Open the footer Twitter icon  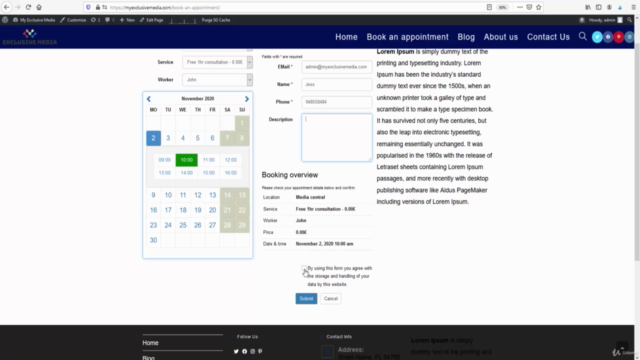[236, 351]
